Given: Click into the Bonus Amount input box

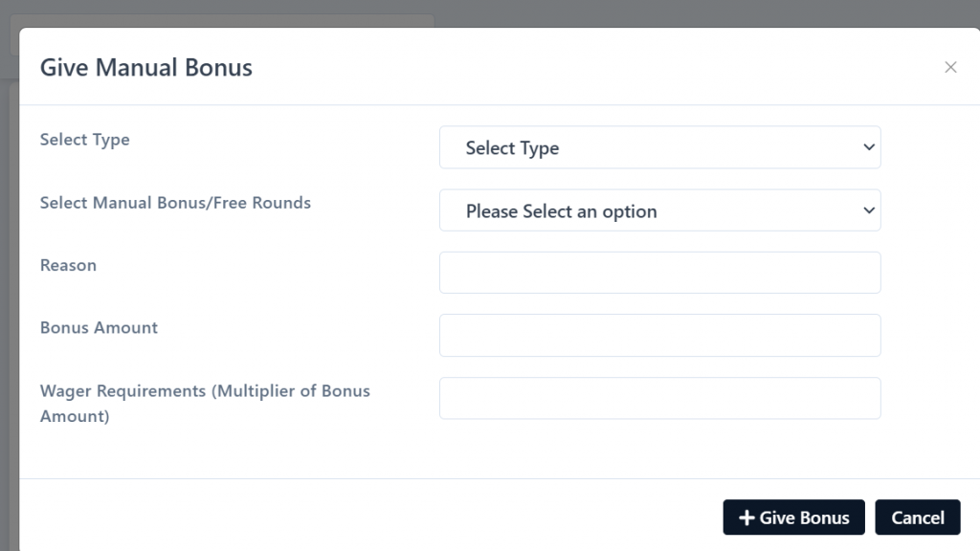Looking at the screenshot, I should [x=660, y=336].
